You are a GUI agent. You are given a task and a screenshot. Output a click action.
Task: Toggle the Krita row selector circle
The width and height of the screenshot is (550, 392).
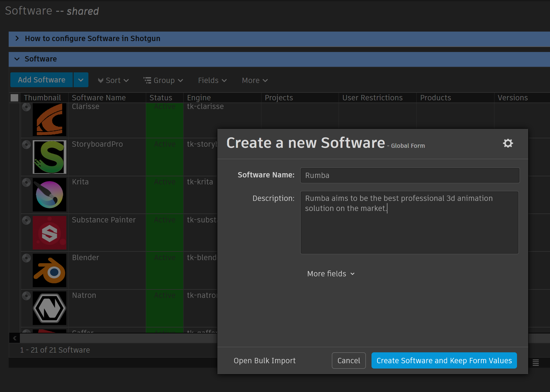27,182
